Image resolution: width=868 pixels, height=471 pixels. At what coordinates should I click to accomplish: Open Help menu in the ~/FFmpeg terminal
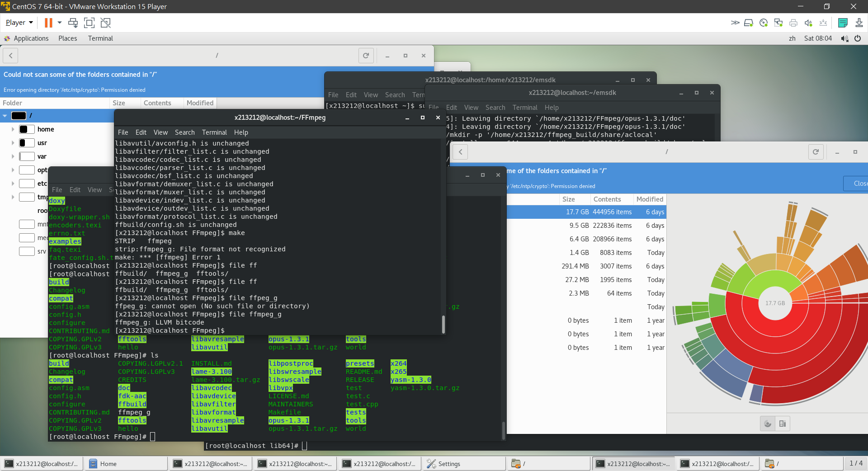241,132
